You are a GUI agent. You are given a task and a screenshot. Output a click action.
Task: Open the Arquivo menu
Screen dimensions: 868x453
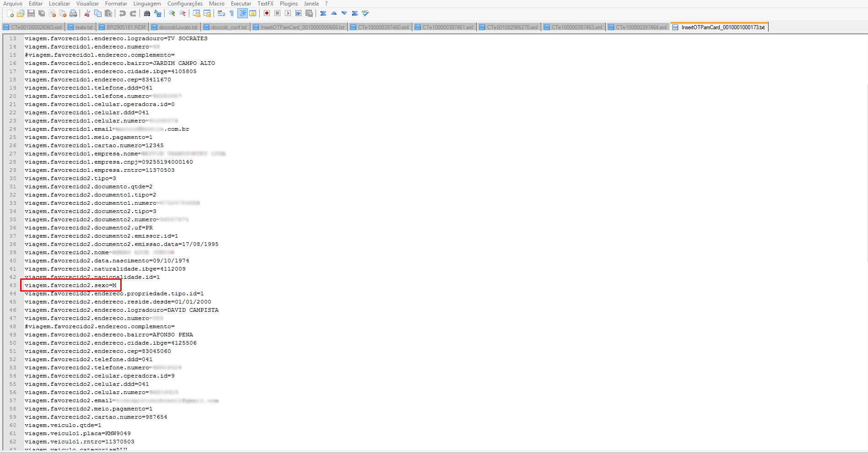[x=13, y=4]
